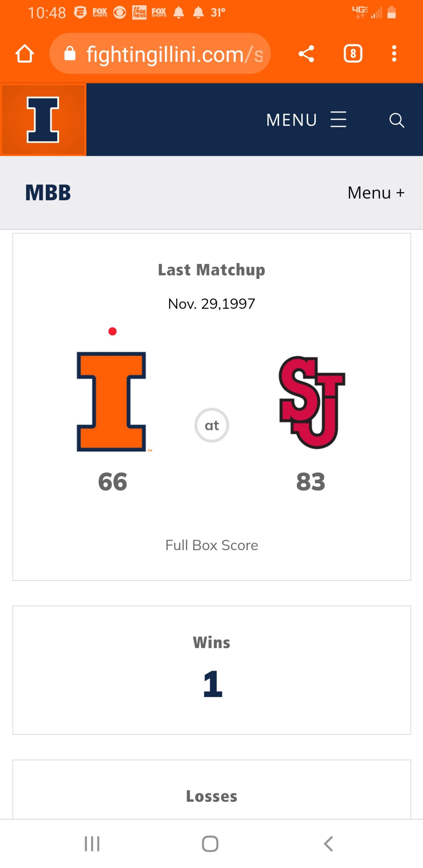Tap the Illinois orange team logo

tap(112, 402)
